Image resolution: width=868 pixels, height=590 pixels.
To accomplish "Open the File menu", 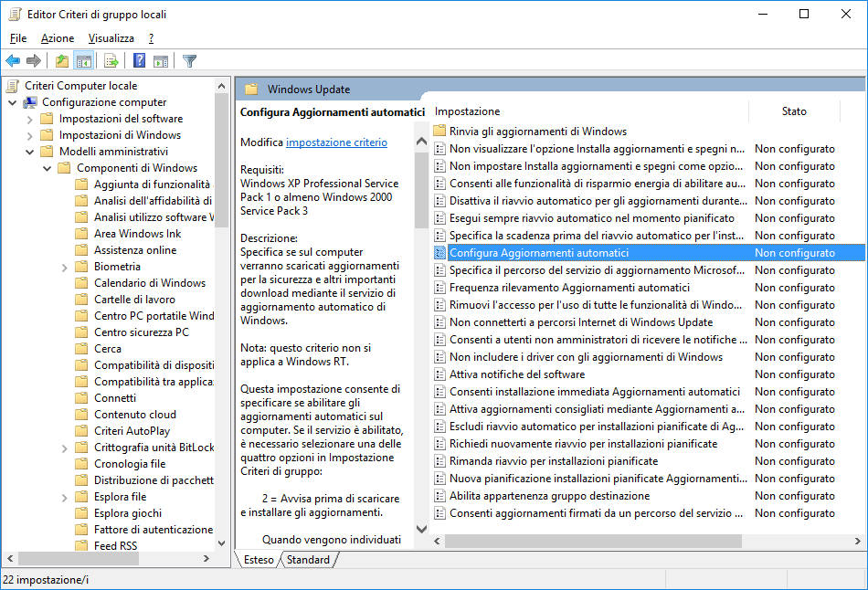I will pos(18,38).
